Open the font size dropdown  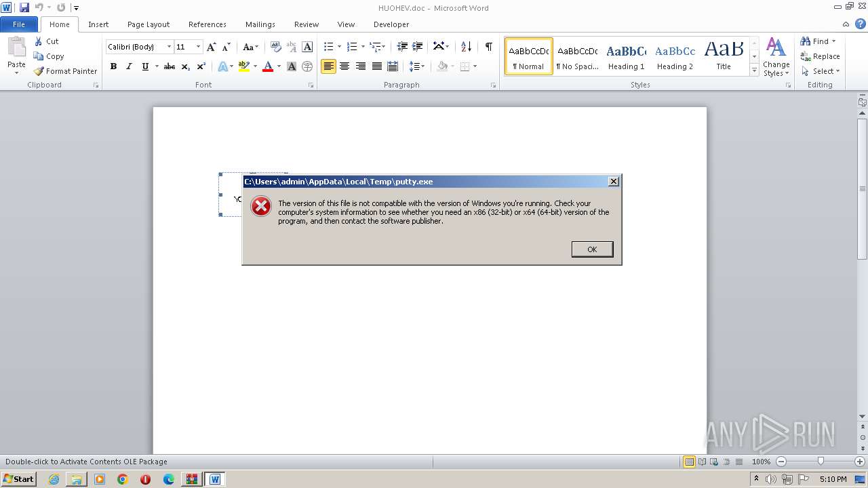pyautogui.click(x=198, y=47)
